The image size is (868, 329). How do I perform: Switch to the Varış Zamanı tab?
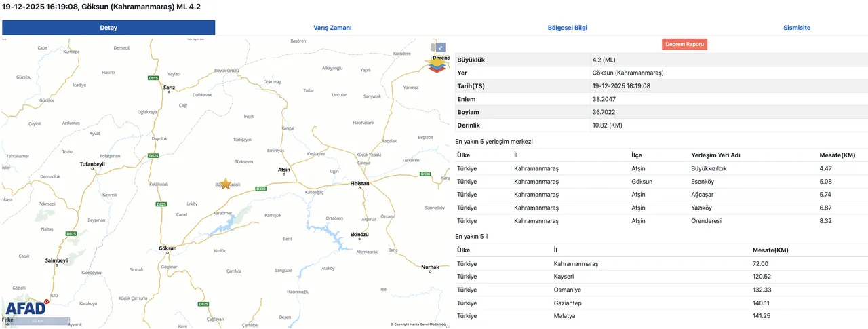click(332, 28)
